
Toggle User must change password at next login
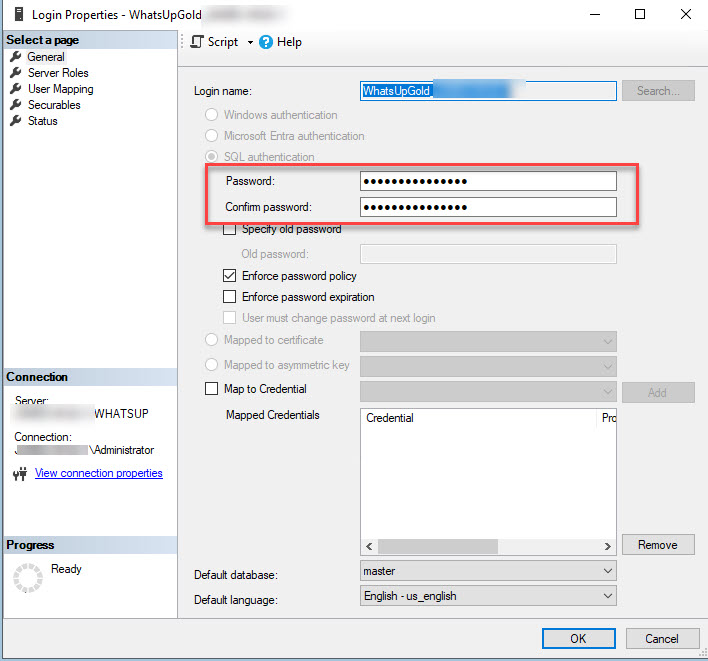click(229, 318)
